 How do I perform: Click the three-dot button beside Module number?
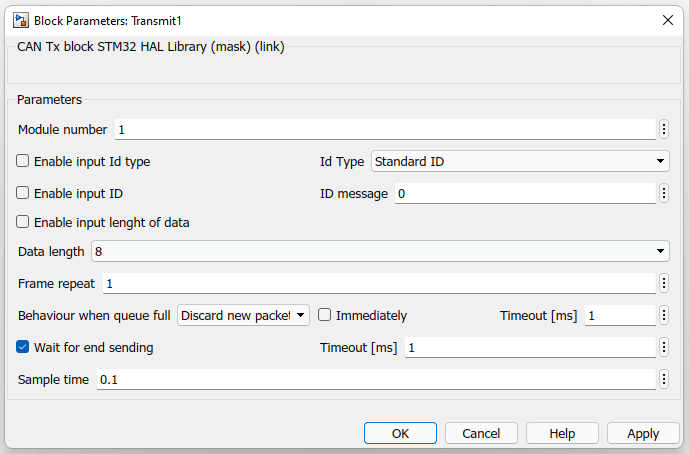coord(664,130)
